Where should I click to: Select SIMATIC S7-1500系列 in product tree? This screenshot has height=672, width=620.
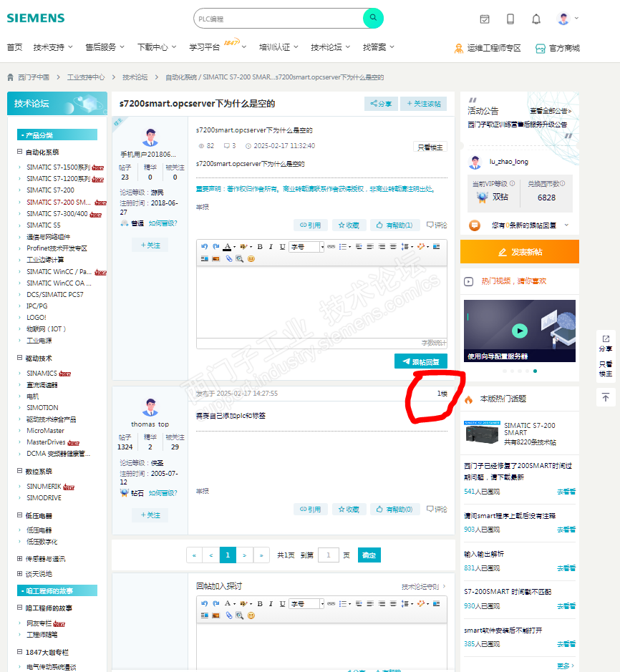coord(58,167)
